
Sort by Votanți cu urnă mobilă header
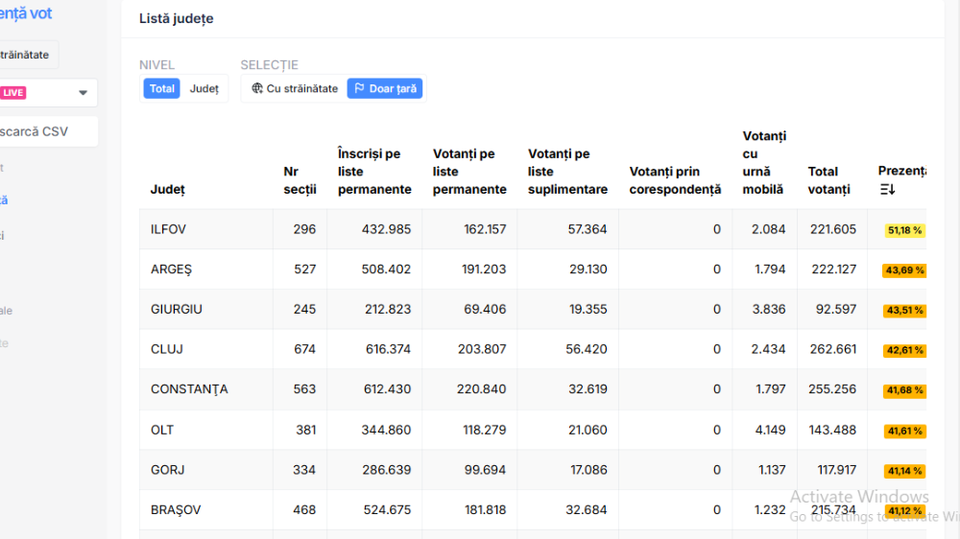coord(764,163)
